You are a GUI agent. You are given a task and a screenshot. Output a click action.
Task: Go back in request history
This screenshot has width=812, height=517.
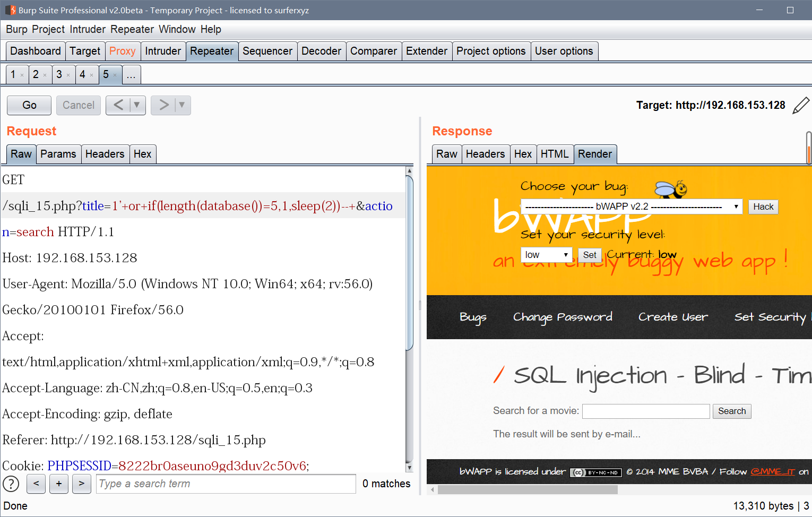coord(118,105)
